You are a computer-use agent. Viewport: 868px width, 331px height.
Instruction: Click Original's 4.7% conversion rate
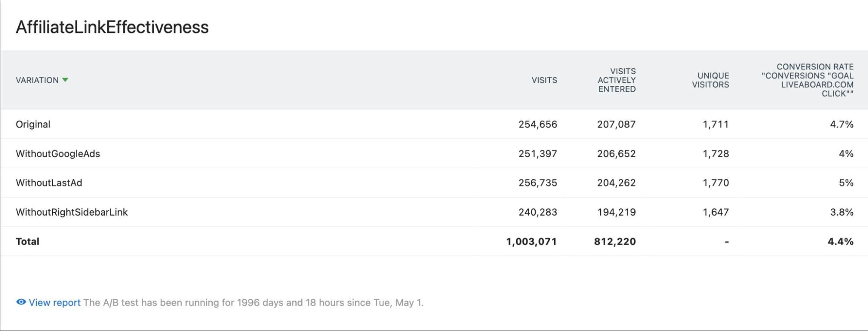842,125
